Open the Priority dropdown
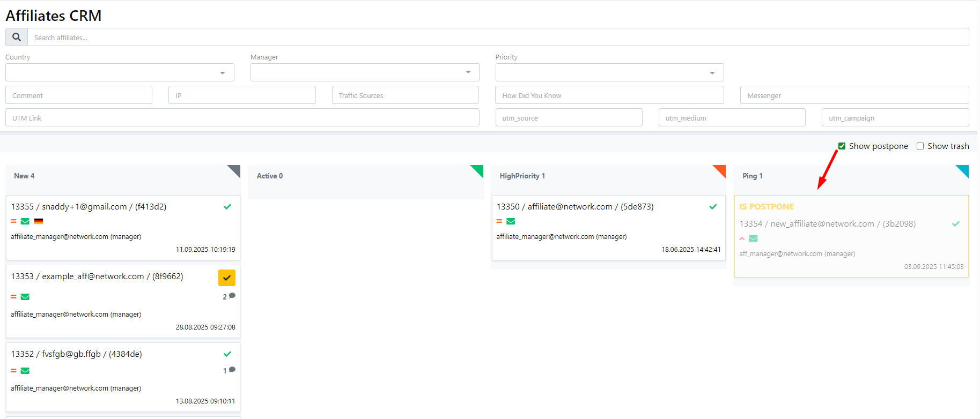980x419 pixels. click(609, 73)
